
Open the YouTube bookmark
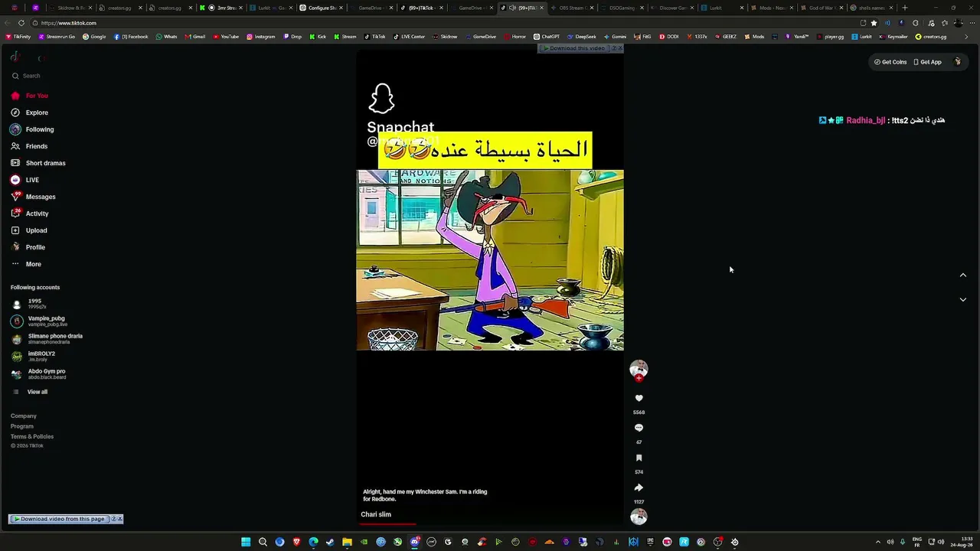pyautogui.click(x=226, y=37)
